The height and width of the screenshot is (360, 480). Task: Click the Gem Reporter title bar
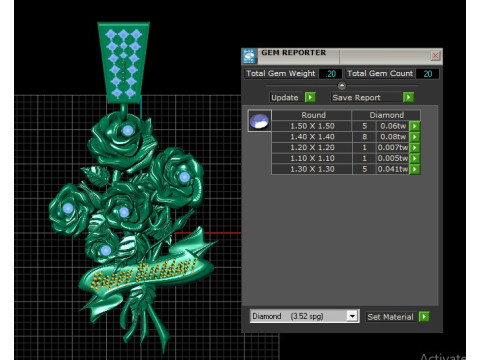[x=342, y=56]
